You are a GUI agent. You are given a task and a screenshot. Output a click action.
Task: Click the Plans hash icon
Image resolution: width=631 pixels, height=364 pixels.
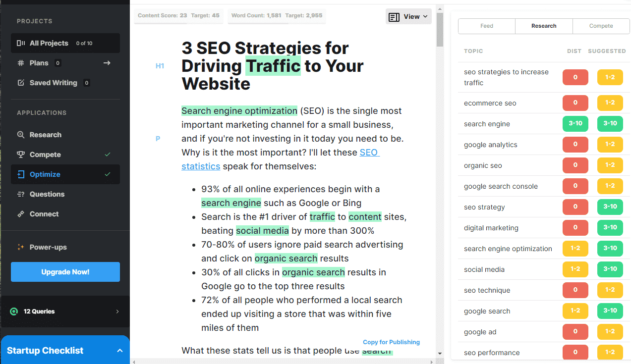point(21,63)
